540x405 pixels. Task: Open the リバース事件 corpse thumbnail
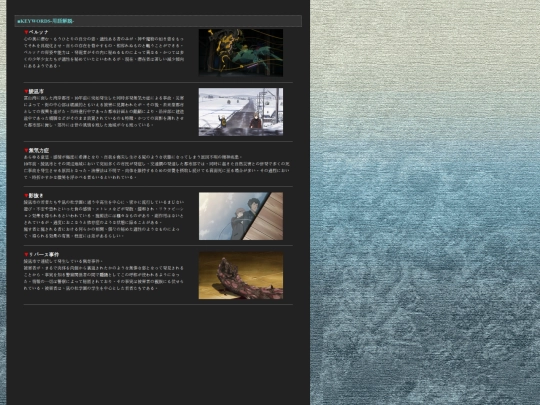241,276
